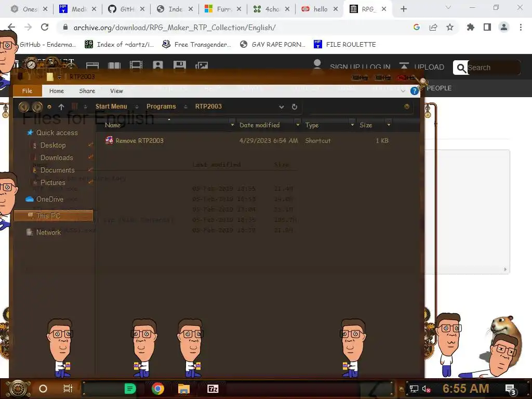532x399 pixels.
Task: Go back to the previous page in Chrome
Action: (11, 27)
